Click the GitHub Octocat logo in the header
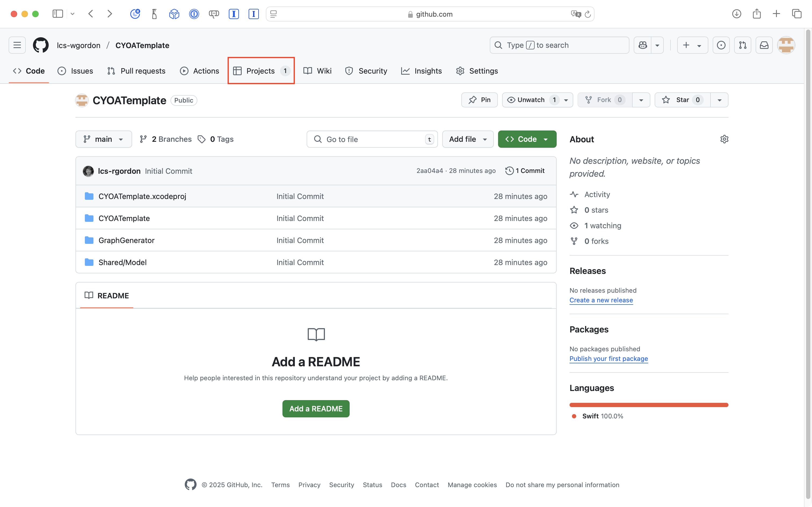This screenshot has width=812, height=507. [41, 45]
